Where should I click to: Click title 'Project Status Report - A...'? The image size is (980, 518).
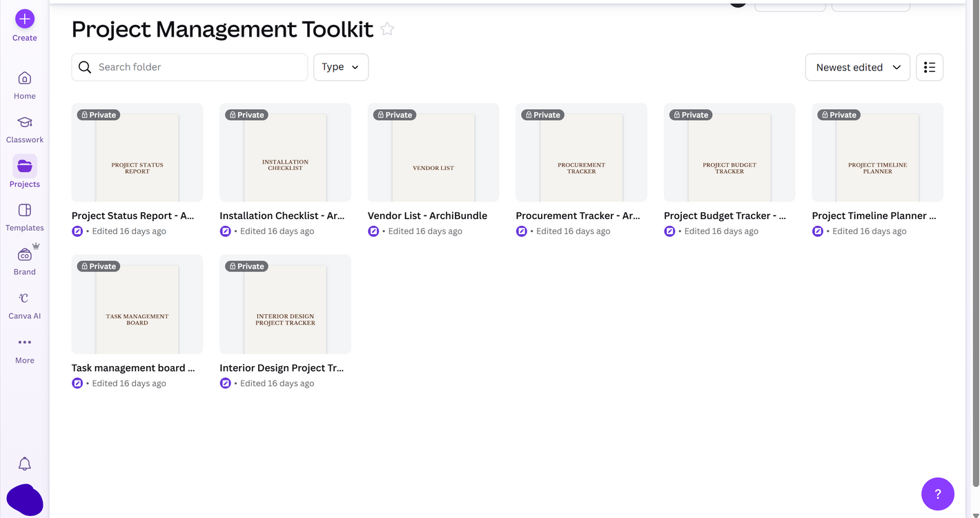pyautogui.click(x=133, y=215)
